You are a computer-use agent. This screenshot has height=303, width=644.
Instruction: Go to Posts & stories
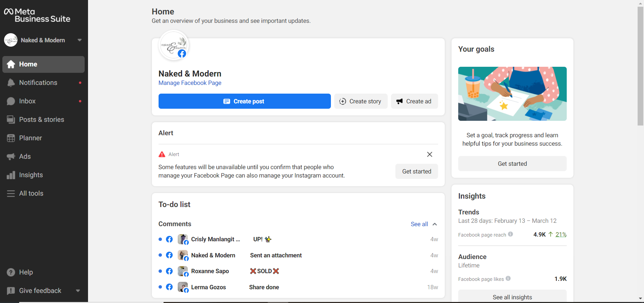41,120
